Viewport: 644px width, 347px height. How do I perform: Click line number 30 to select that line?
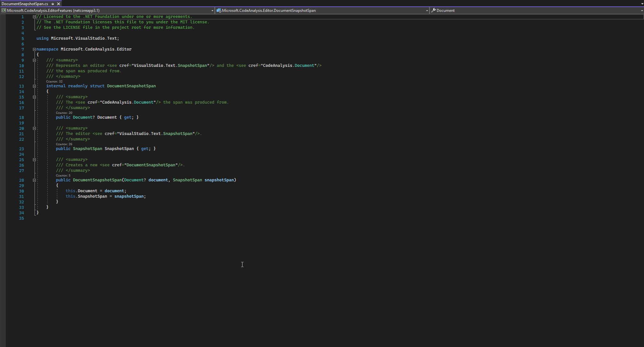[x=21, y=191]
